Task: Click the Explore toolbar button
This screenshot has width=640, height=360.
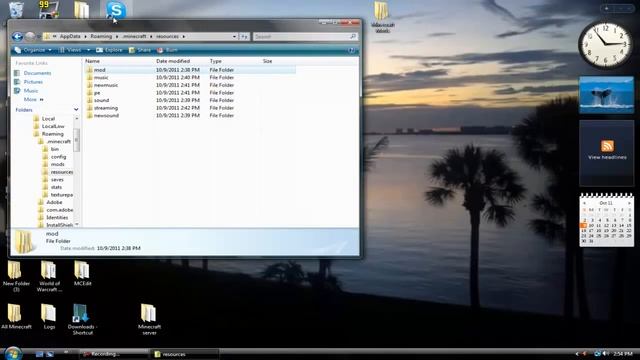Action: [x=109, y=50]
